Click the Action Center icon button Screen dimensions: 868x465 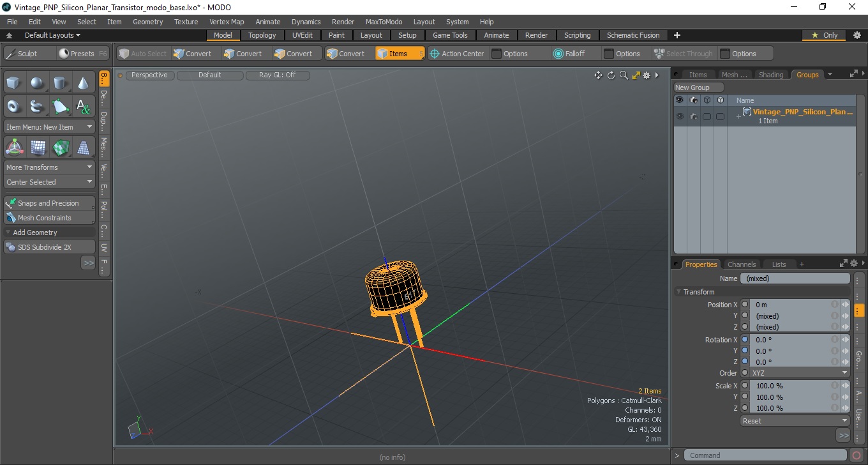tap(457, 54)
